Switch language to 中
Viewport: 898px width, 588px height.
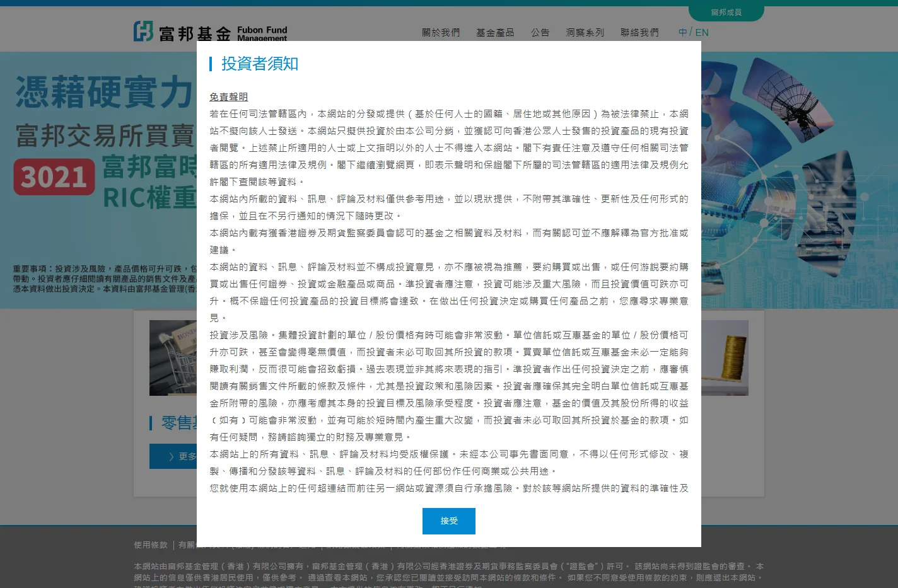pyautogui.click(x=682, y=32)
